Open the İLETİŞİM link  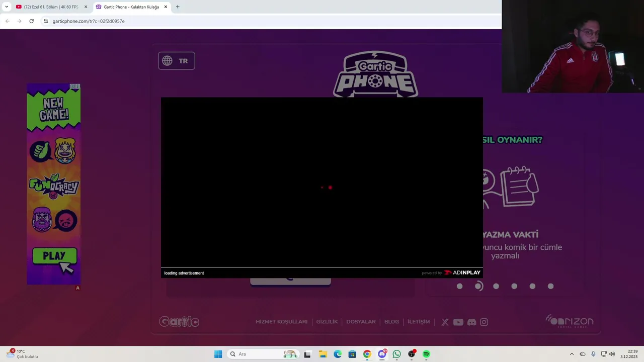tap(419, 322)
